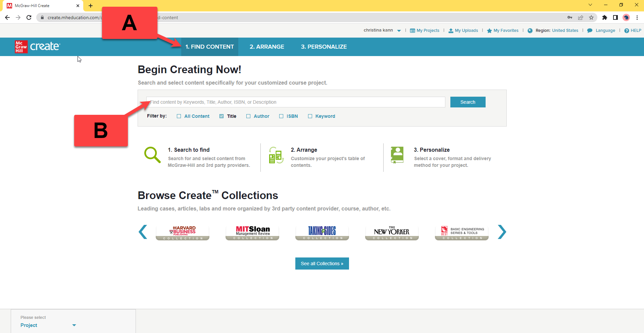Screen dimensions: 644x333
Task: Open My Uploads in the top bar
Action: pos(463,31)
